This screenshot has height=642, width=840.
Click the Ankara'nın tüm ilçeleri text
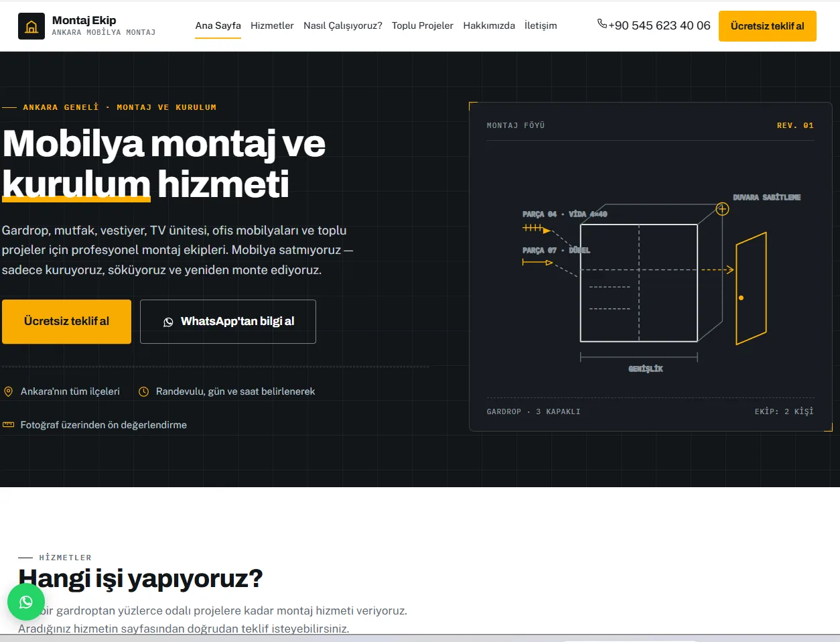(70, 391)
